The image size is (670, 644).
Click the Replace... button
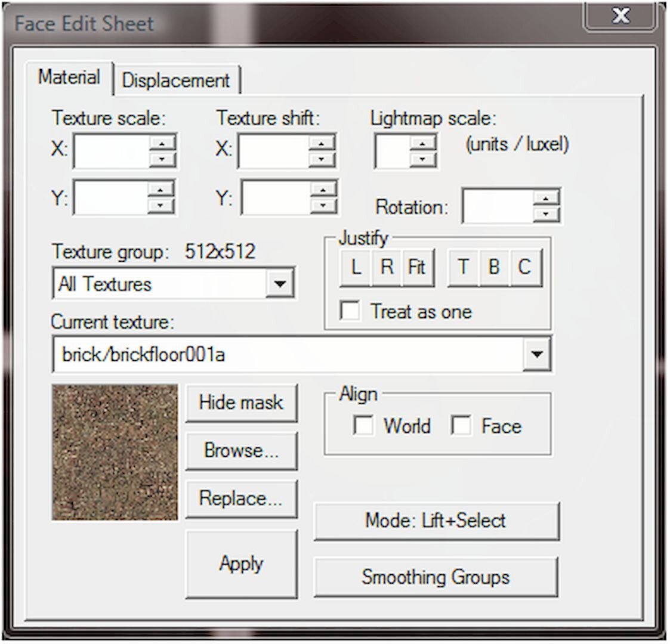click(x=241, y=499)
